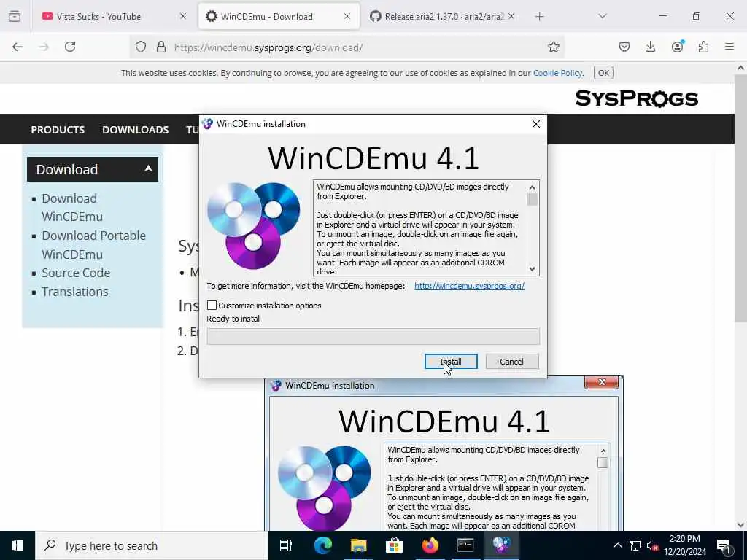This screenshot has width=747, height=560.
Task: Switch to Firefox on the taskbar
Action: pos(430,545)
